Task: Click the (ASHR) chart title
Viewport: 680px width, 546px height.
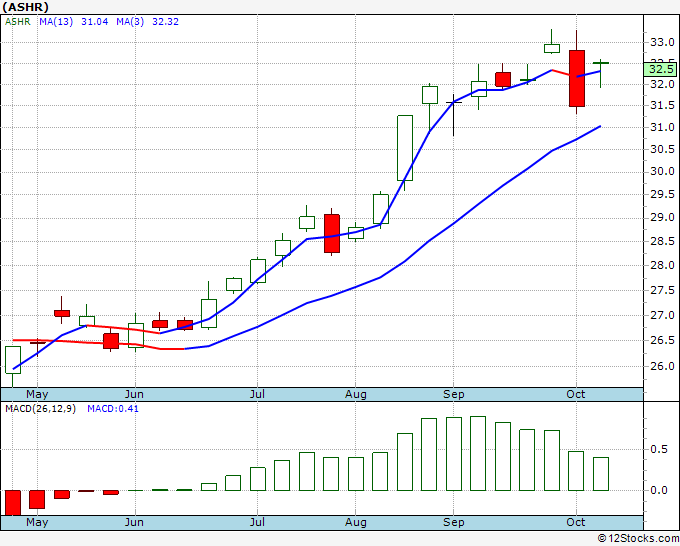Action: (25, 7)
